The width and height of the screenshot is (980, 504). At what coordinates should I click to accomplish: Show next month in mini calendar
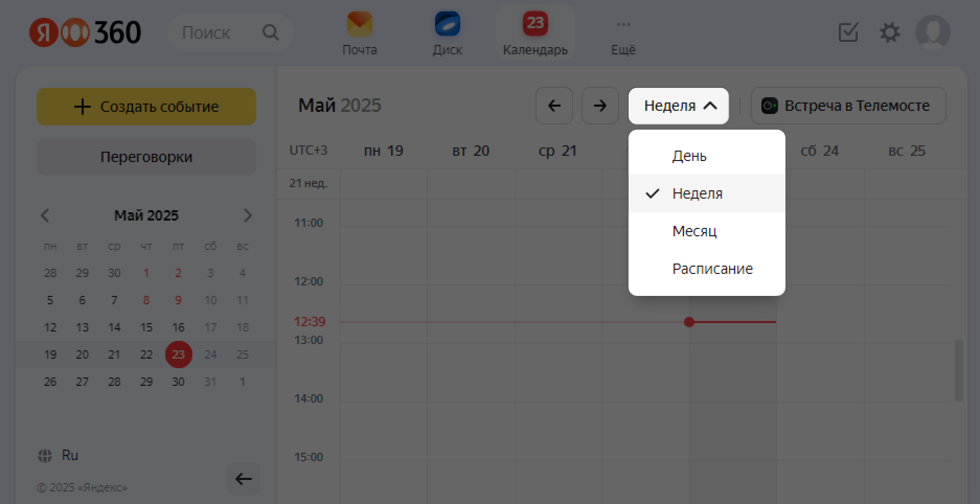(x=248, y=215)
